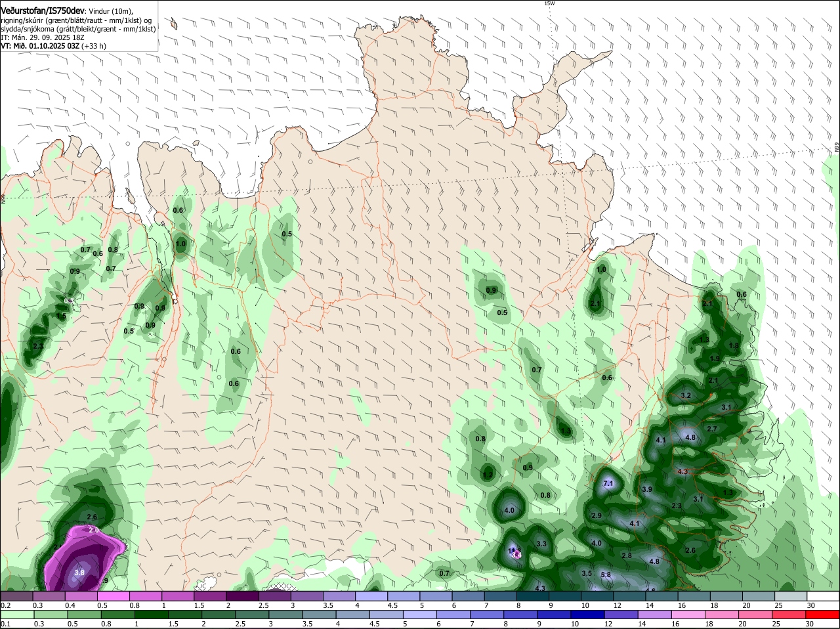
Task: Select the 3.8 value inside the purple snow area
Action: 79,573
